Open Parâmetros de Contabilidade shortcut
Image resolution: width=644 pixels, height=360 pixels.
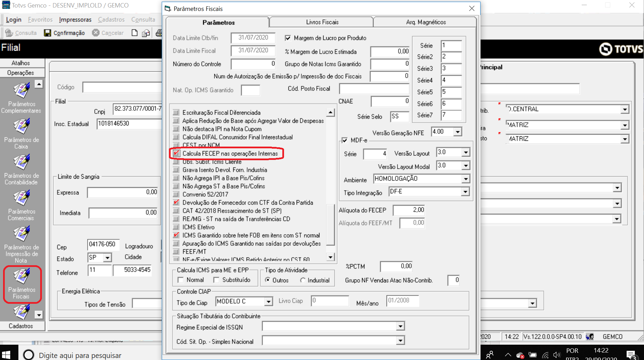[x=21, y=170]
